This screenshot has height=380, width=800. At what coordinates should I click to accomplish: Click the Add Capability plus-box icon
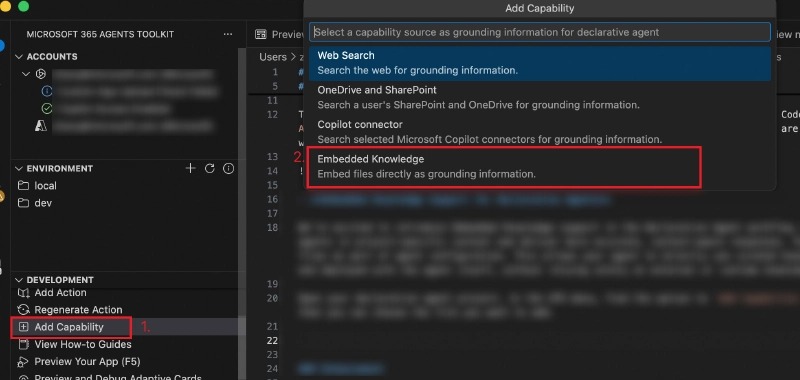pyautogui.click(x=23, y=327)
